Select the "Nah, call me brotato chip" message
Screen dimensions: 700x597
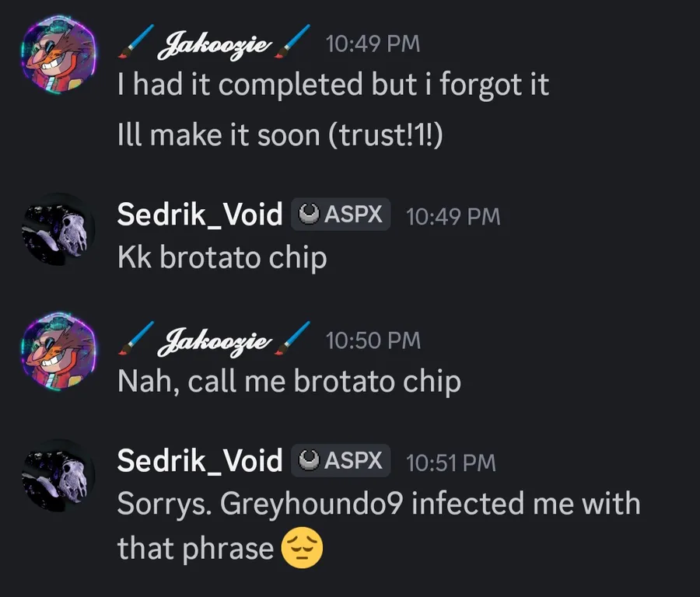click(x=289, y=381)
